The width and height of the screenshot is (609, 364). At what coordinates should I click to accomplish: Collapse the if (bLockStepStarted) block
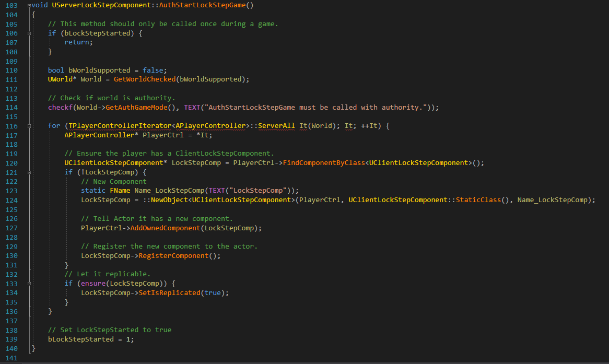pos(29,33)
